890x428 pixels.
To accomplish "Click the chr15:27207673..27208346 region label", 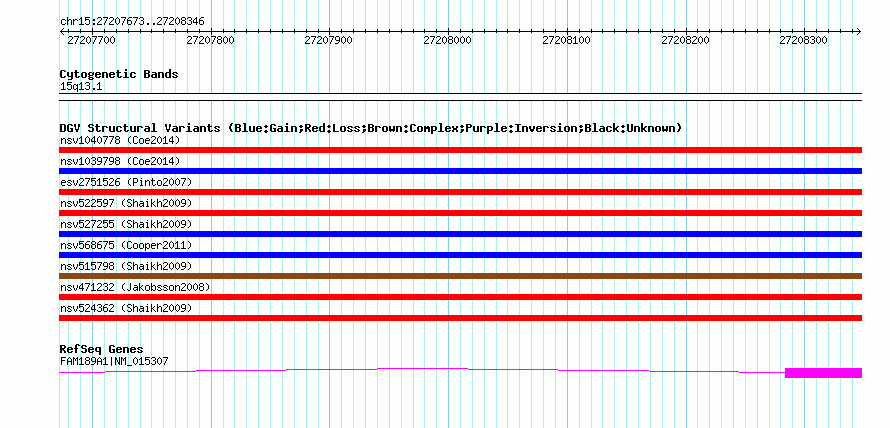I will pos(132,22).
